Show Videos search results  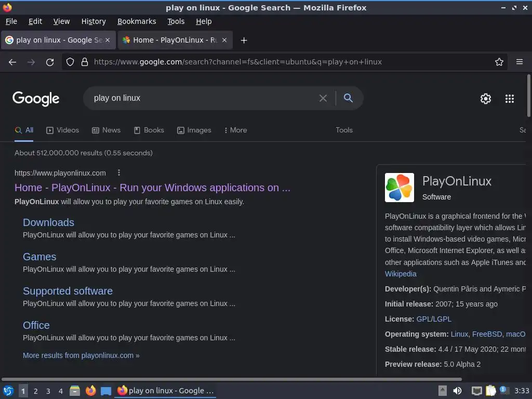tap(63, 130)
